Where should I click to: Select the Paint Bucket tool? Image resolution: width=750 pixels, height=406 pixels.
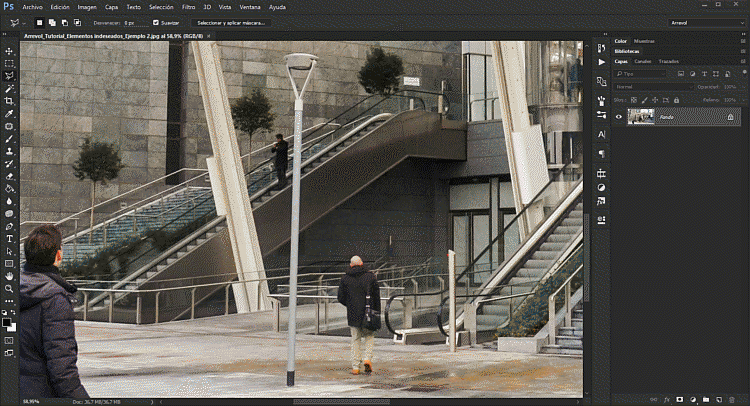9,189
